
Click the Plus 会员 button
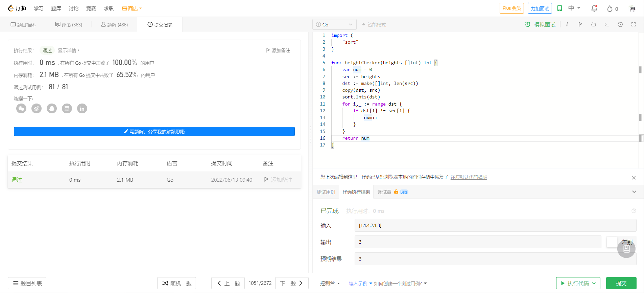tap(511, 8)
